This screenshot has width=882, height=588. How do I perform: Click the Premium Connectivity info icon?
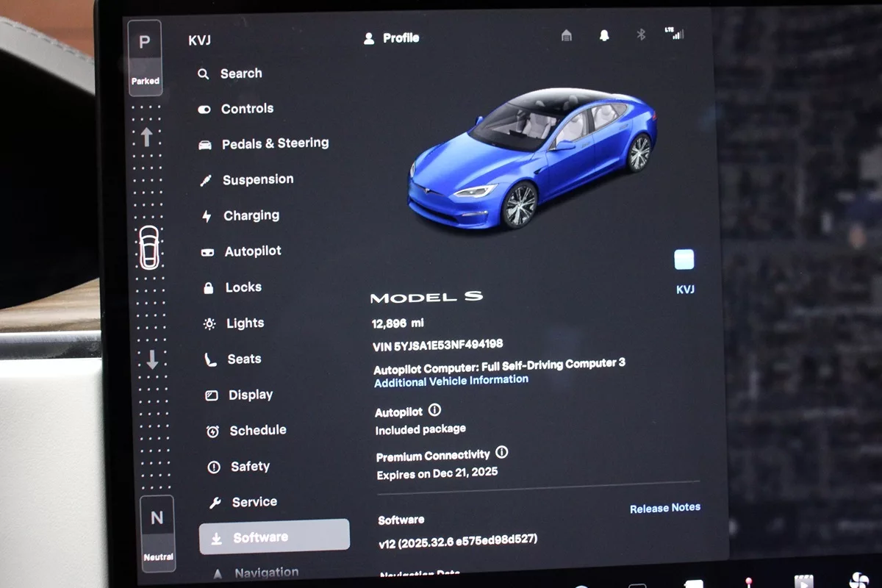click(x=502, y=453)
